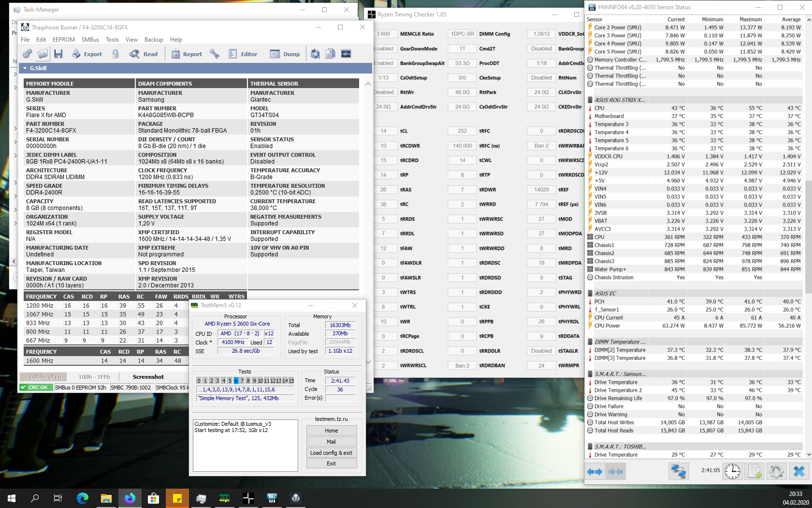
Task: Click the blue X close-sensors icon in HWiNFO64
Action: [799, 471]
